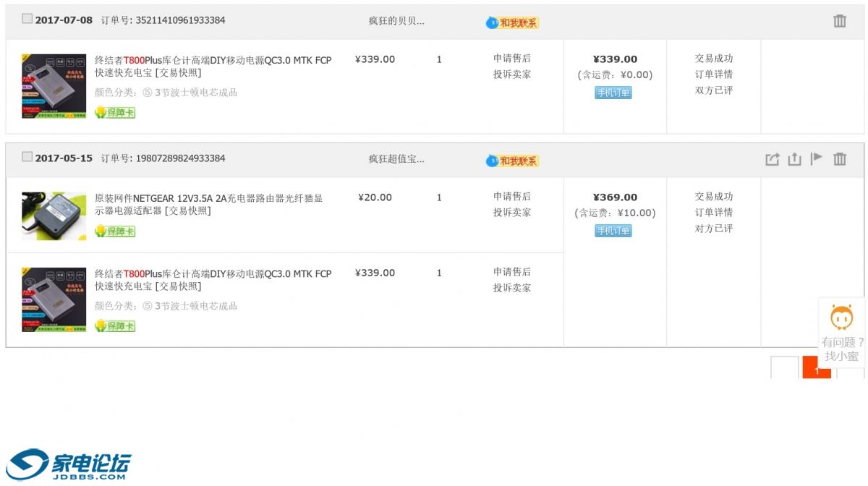Contact seller 疯狂的贝贝 via 和我联系 icon
The height and width of the screenshot is (486, 868).
pos(512,22)
